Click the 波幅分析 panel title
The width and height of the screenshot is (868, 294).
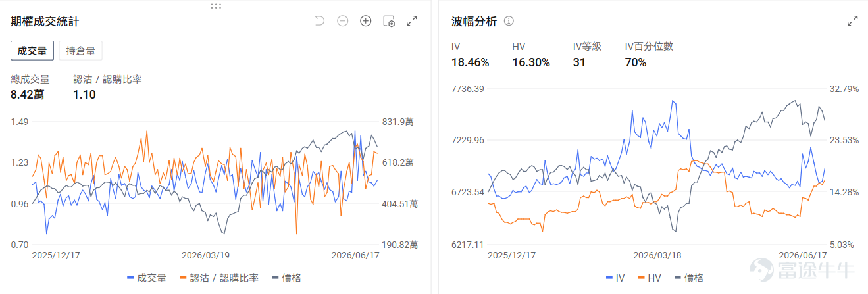coord(474,21)
